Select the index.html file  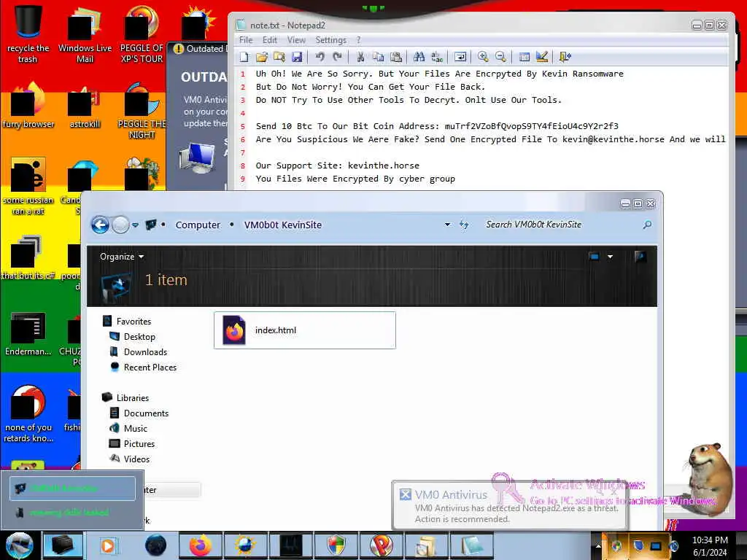(x=305, y=330)
